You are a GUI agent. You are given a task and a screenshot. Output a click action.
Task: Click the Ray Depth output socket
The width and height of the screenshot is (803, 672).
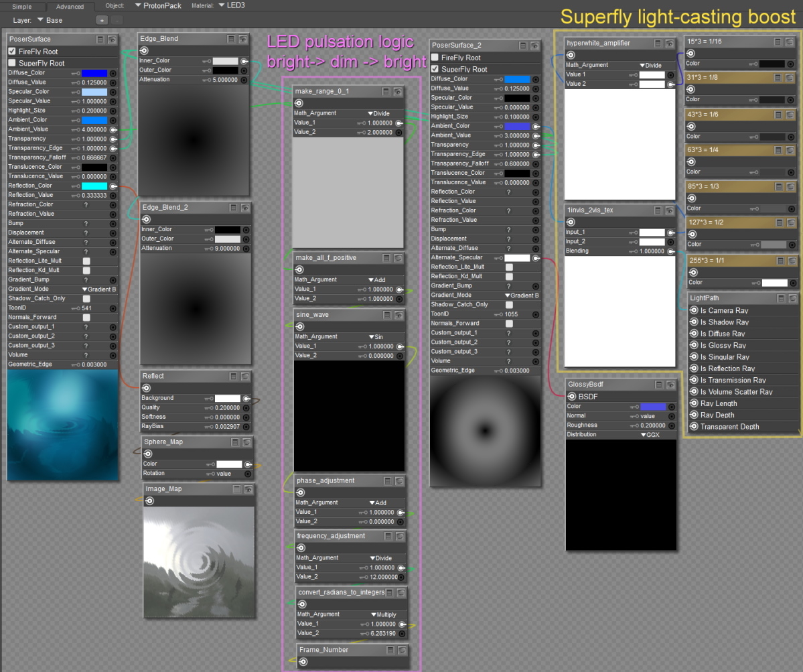[x=694, y=415]
